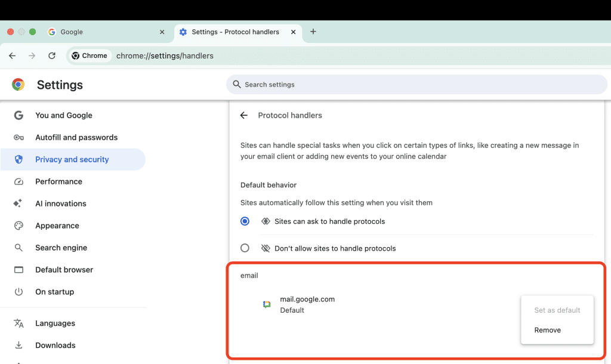The width and height of the screenshot is (611, 364).
Task: Open Search engine settings
Action: (61, 248)
